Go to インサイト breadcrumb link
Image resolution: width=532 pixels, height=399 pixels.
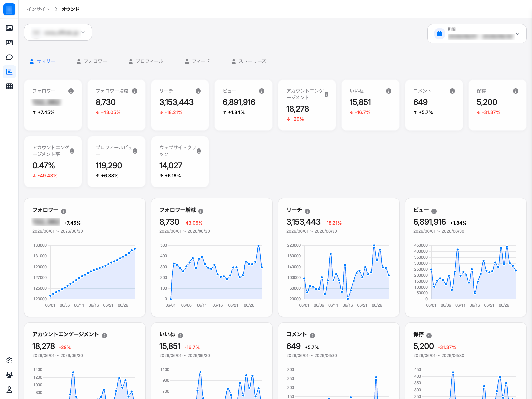[38, 9]
